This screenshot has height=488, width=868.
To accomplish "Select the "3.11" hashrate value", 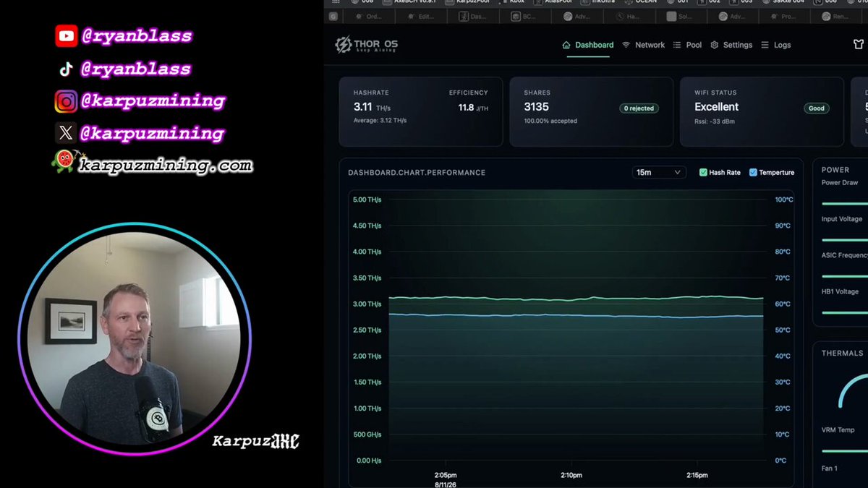I will (362, 106).
